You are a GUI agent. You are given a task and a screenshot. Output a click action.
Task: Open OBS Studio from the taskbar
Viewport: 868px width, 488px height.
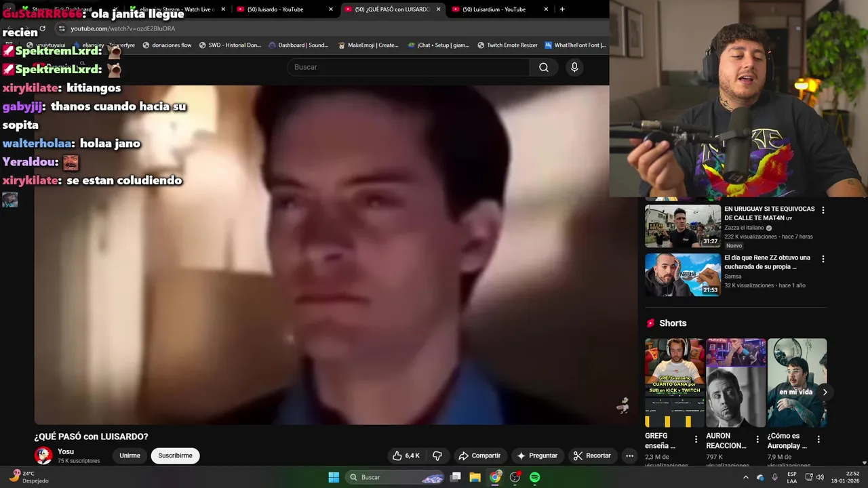click(515, 477)
